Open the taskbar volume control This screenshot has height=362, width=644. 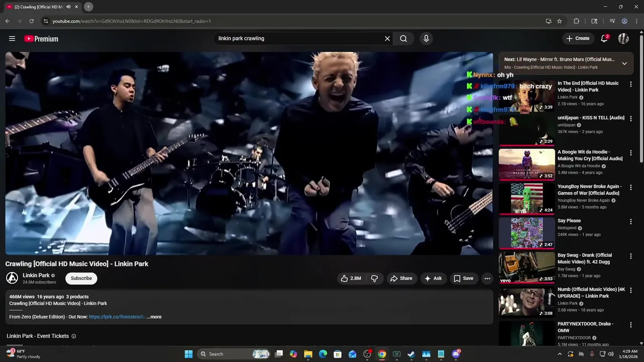(x=611, y=354)
